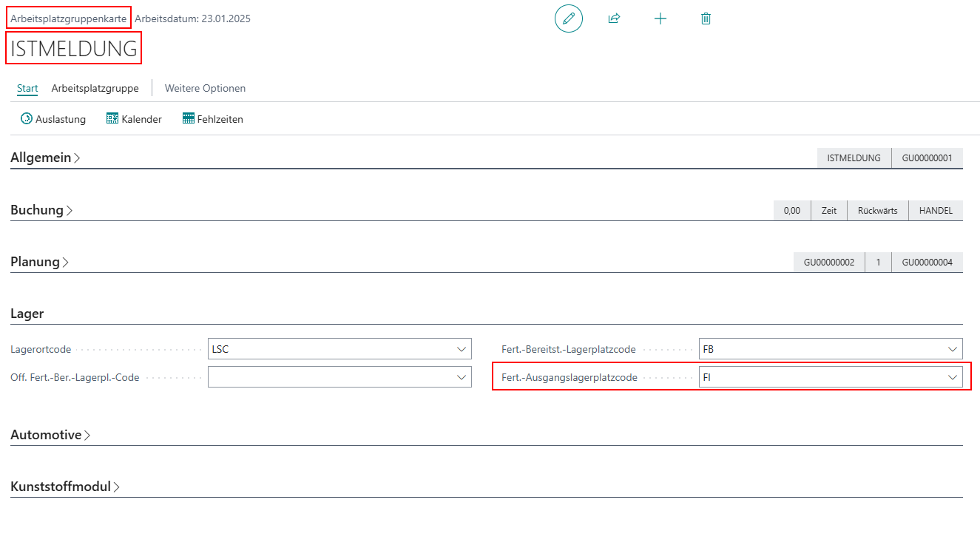
Task: Expand the Allgemein section
Action: pyautogui.click(x=45, y=158)
